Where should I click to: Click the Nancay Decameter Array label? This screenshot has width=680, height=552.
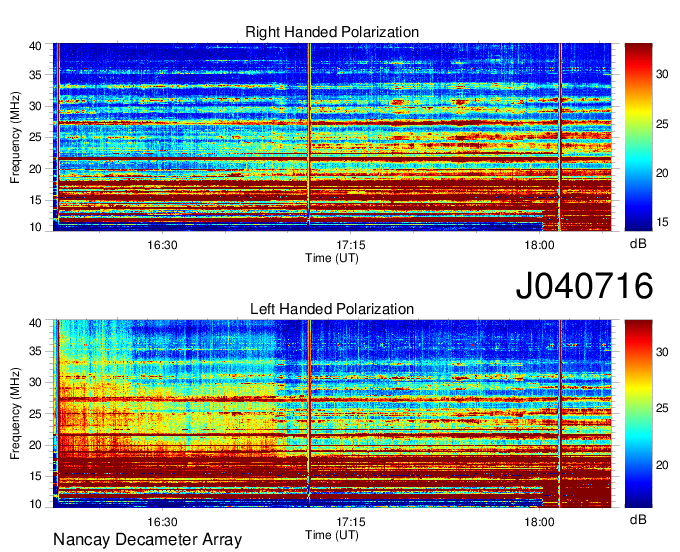pyautogui.click(x=147, y=539)
